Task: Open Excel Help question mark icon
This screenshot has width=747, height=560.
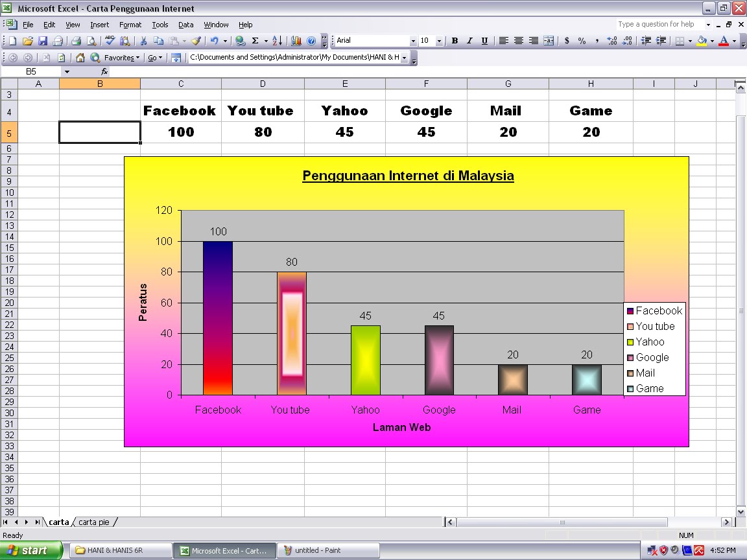Action: [x=311, y=41]
